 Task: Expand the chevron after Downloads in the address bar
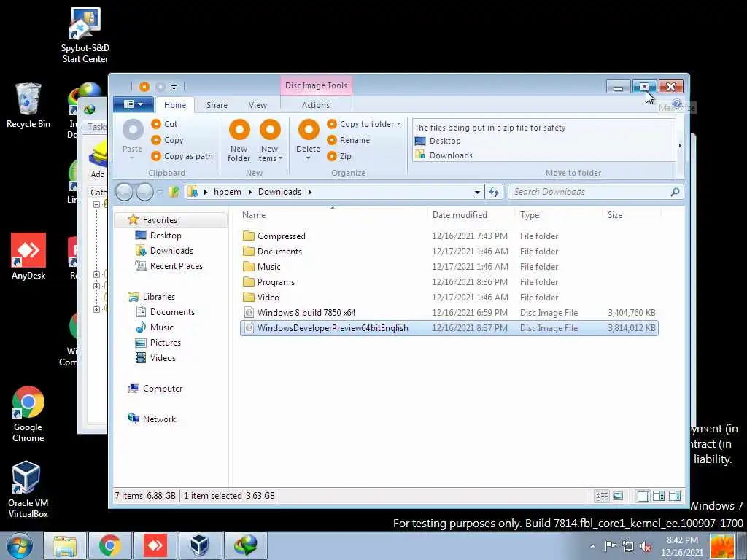pos(309,192)
